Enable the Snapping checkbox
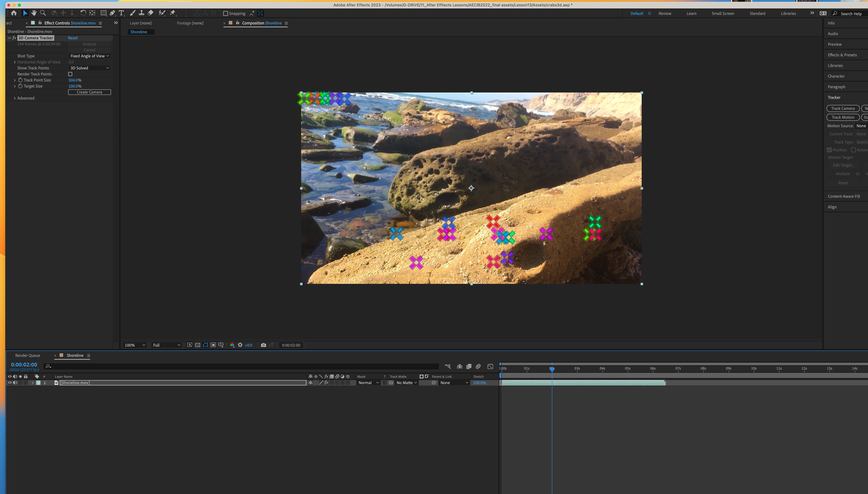This screenshot has width=868, height=494. (x=225, y=14)
